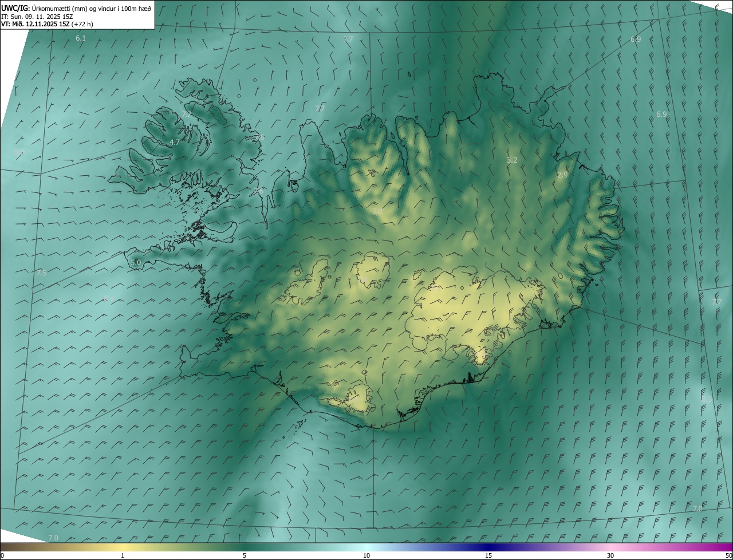Pick the dark navy colorbar segment above 15
Viewport: 733px width, 560px height.
point(488,547)
